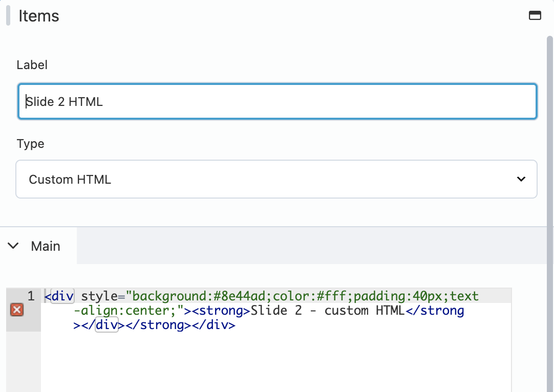Click the red error marker in code gutter

click(16, 310)
